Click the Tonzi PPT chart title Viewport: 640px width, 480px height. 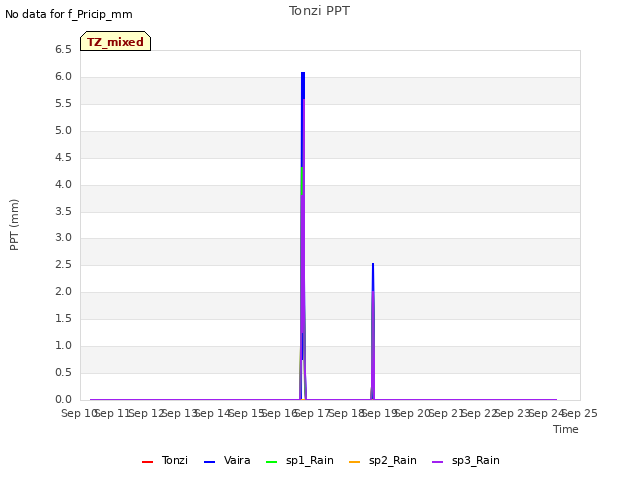pos(319,11)
